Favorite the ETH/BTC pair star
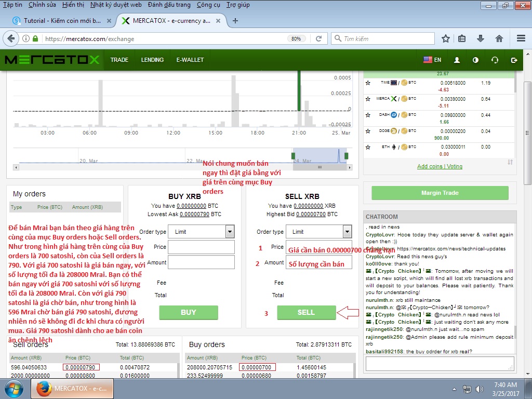532x399 pixels. (368, 147)
